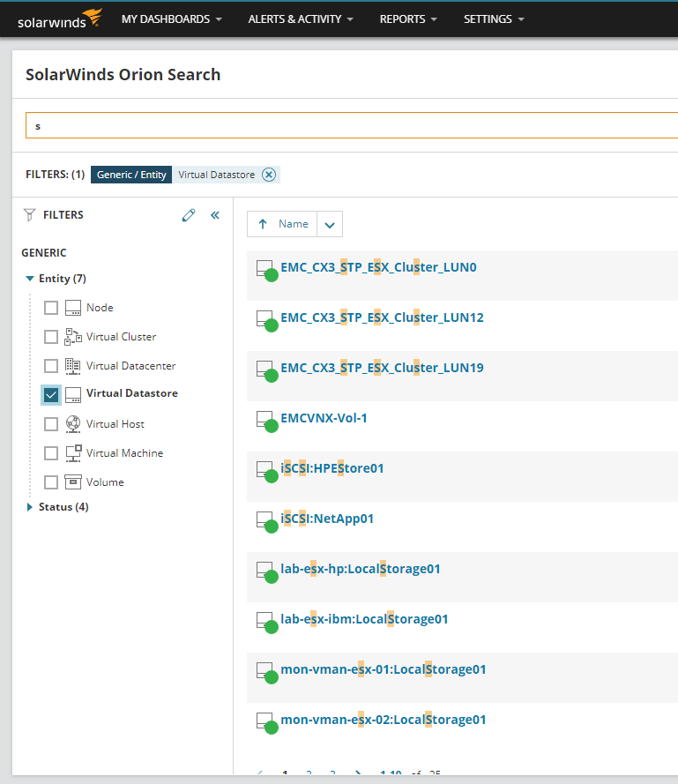The height and width of the screenshot is (784, 678).
Task: Open iSCSI:HPEStore01 datastore link
Action: [x=332, y=468]
